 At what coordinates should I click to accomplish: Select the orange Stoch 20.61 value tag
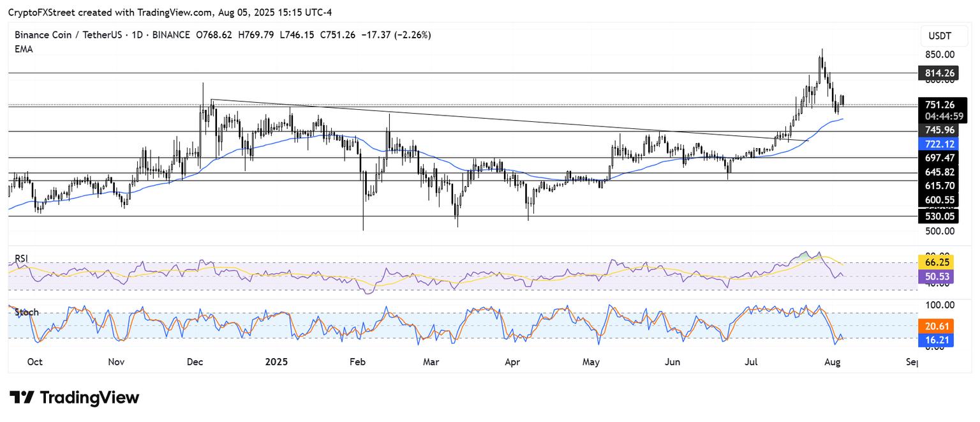coord(935,326)
